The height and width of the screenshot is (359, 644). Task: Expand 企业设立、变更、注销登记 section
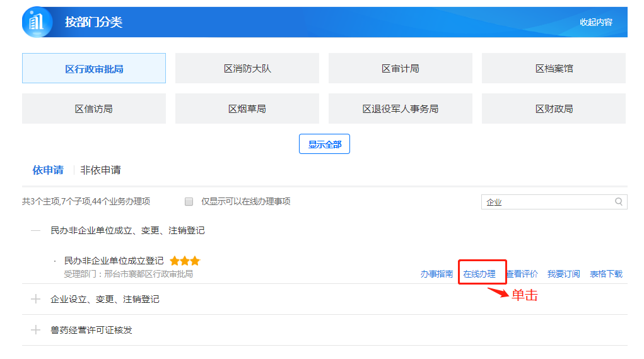pos(35,299)
